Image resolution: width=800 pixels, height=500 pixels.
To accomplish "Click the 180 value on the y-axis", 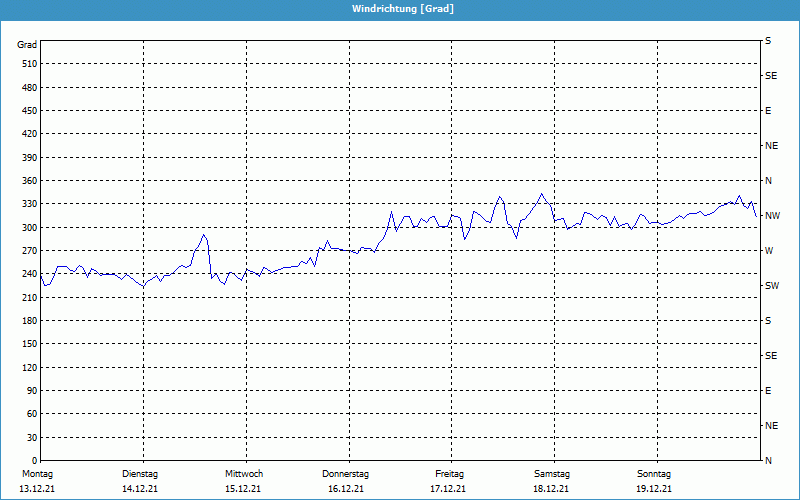I will pyautogui.click(x=27, y=321).
